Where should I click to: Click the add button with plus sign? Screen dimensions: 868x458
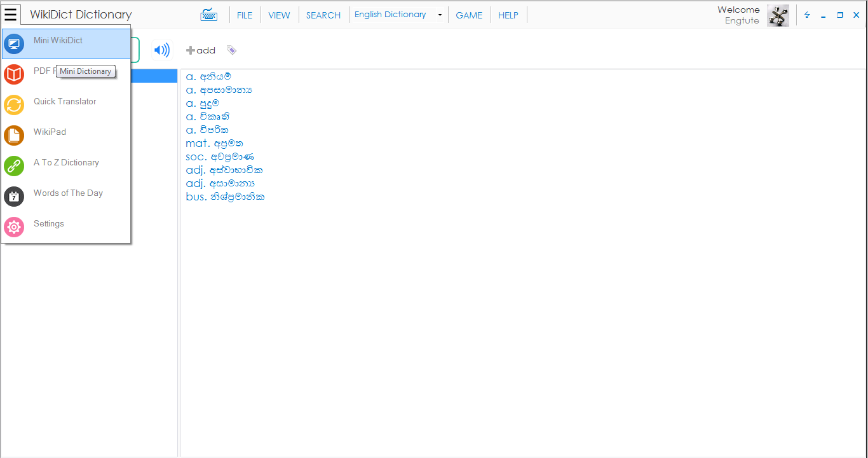(201, 50)
